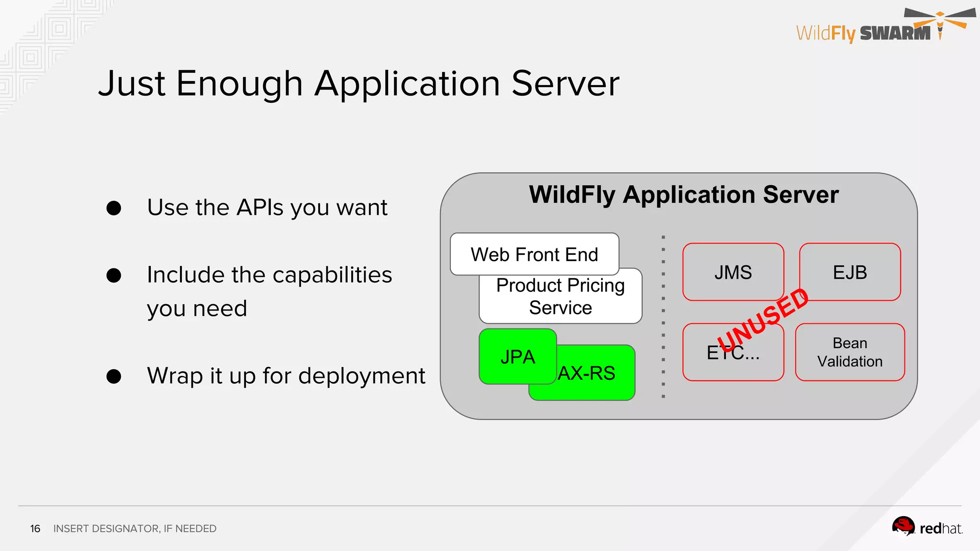Click the green JPA box

518,356
